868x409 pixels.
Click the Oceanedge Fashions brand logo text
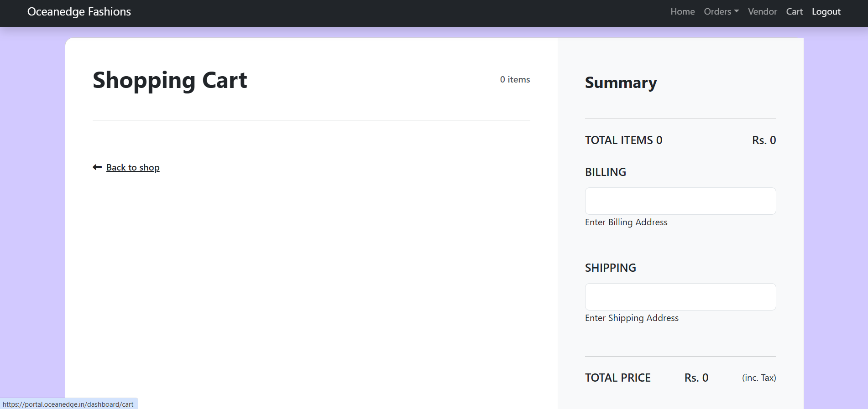pyautogui.click(x=79, y=12)
